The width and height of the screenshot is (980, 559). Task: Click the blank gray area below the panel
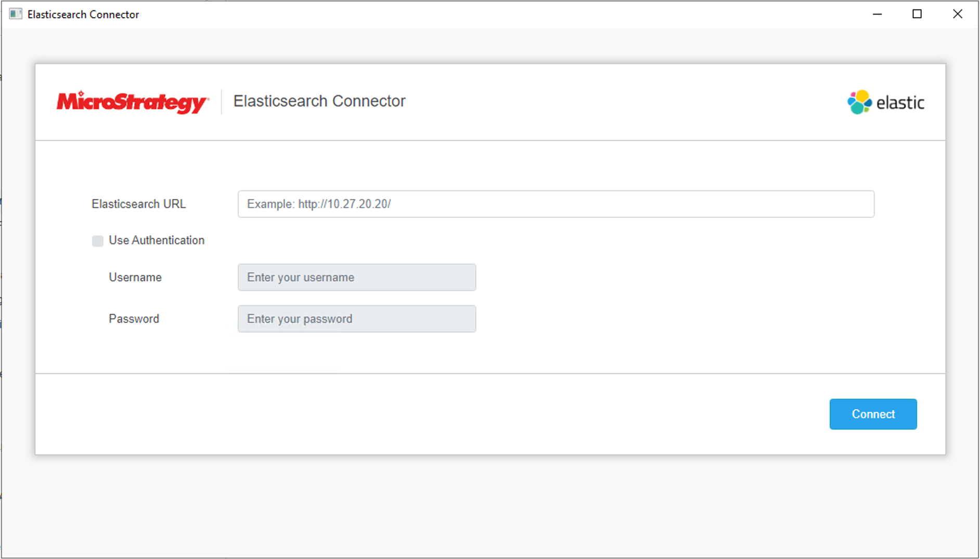pos(489,504)
